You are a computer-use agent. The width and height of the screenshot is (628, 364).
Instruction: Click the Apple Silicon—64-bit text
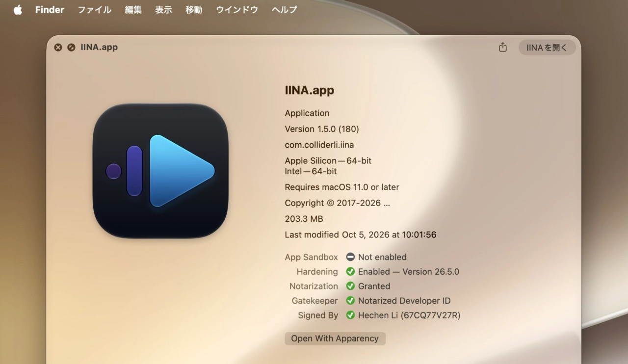point(328,160)
